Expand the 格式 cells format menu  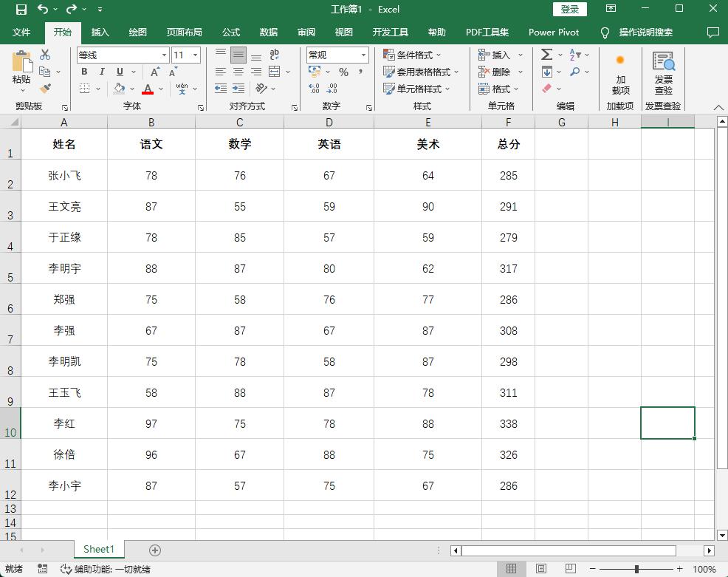click(498, 88)
